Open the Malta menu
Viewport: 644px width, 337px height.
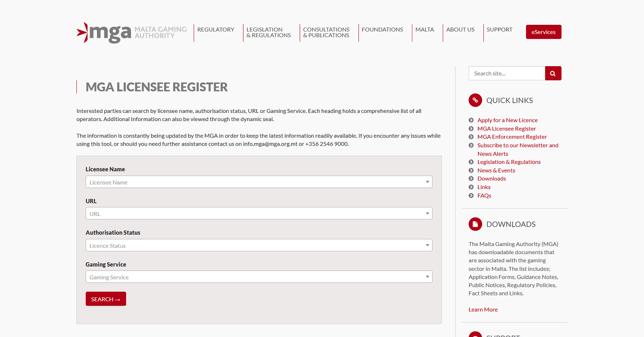tap(425, 30)
